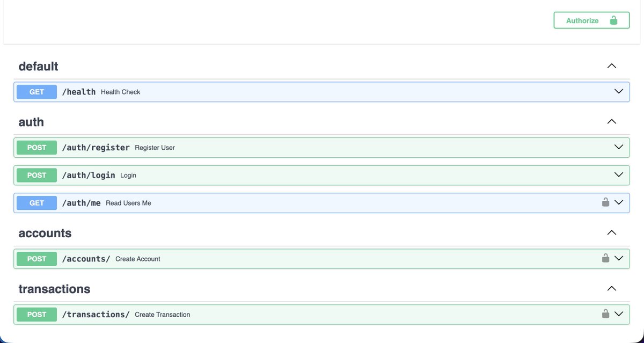The height and width of the screenshot is (343, 644).
Task: Open the /auth/login path link
Action: [x=89, y=176]
